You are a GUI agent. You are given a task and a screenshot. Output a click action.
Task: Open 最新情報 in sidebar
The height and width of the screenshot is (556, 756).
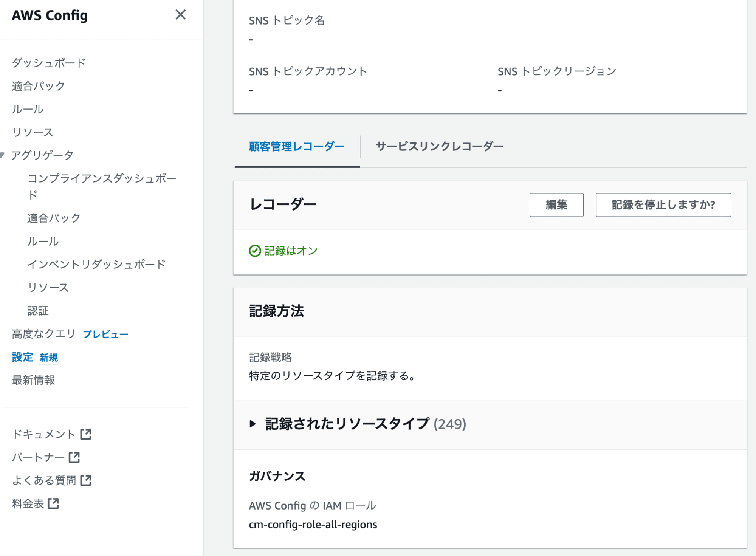(33, 380)
